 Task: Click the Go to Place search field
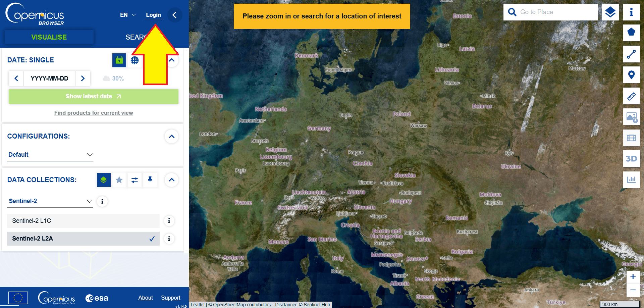(x=557, y=12)
